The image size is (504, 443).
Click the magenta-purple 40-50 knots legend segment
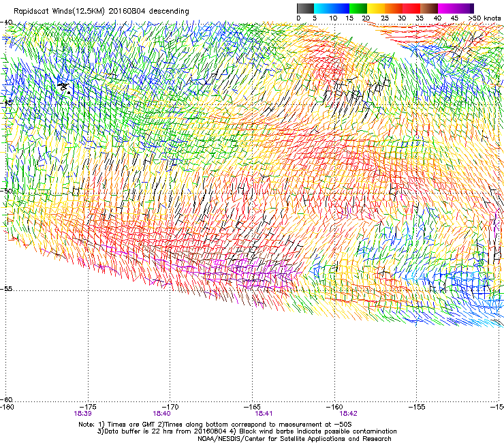click(456, 8)
